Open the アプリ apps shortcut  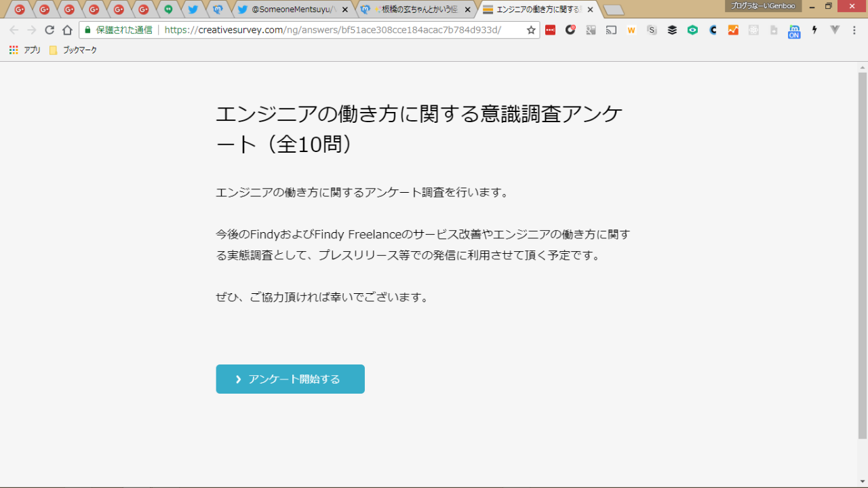coord(25,50)
